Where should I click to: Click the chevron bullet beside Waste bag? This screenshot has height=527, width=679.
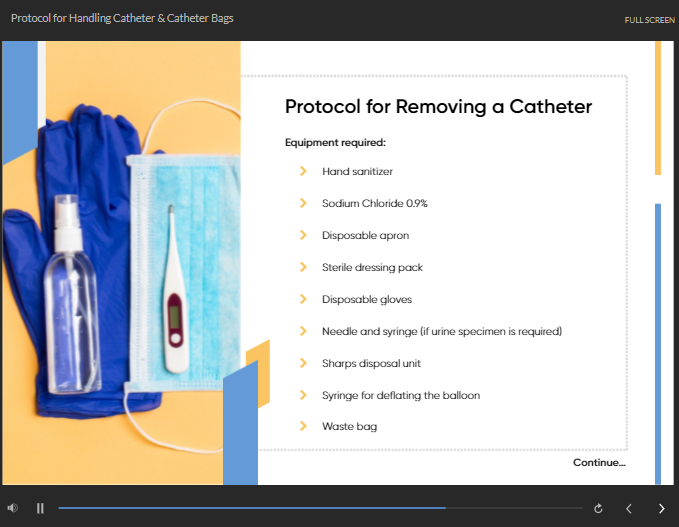303,426
